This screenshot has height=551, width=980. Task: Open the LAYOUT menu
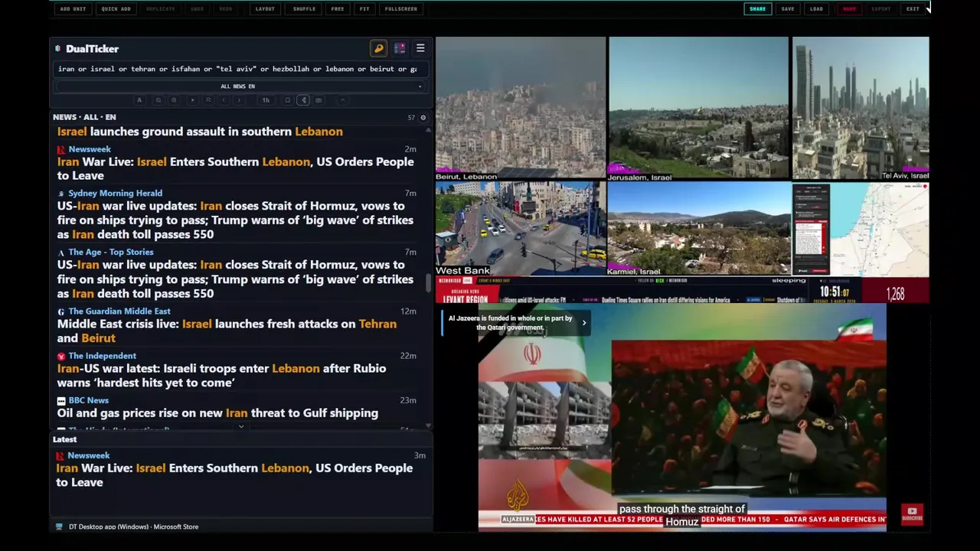(x=265, y=9)
